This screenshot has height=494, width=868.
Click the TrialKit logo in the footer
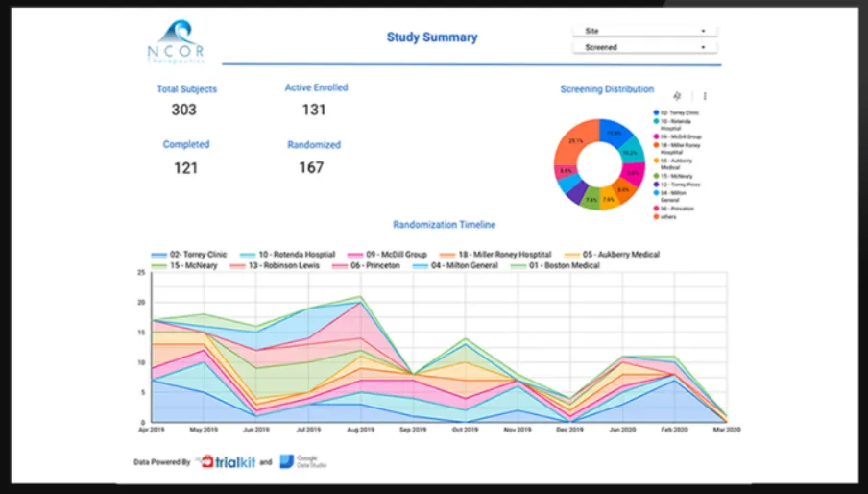point(228,461)
